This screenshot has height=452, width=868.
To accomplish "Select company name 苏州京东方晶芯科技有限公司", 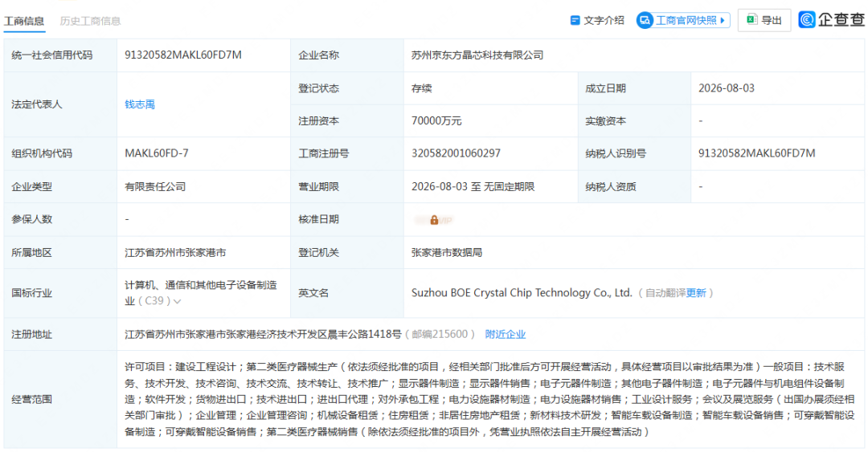I will tap(477, 55).
